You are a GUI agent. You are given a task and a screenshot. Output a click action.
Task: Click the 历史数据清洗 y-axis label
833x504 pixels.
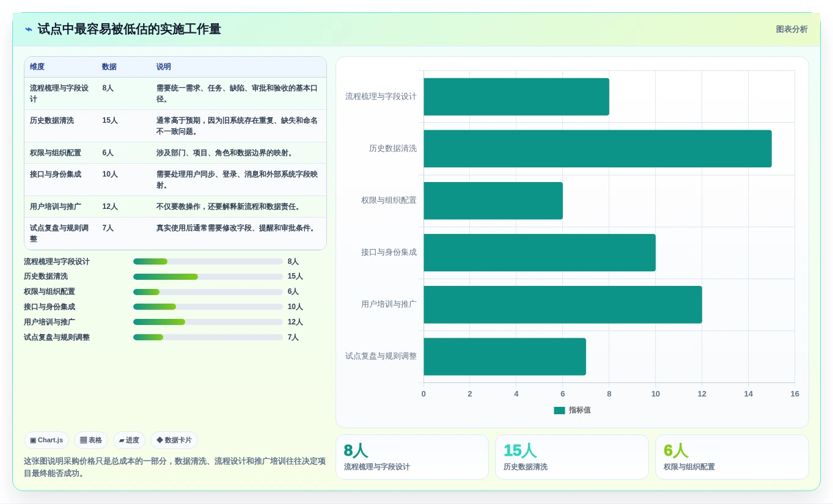pyautogui.click(x=393, y=148)
